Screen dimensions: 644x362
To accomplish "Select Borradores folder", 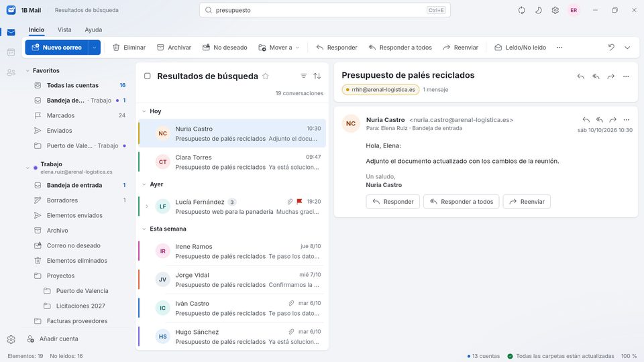I will tap(79, 200).
